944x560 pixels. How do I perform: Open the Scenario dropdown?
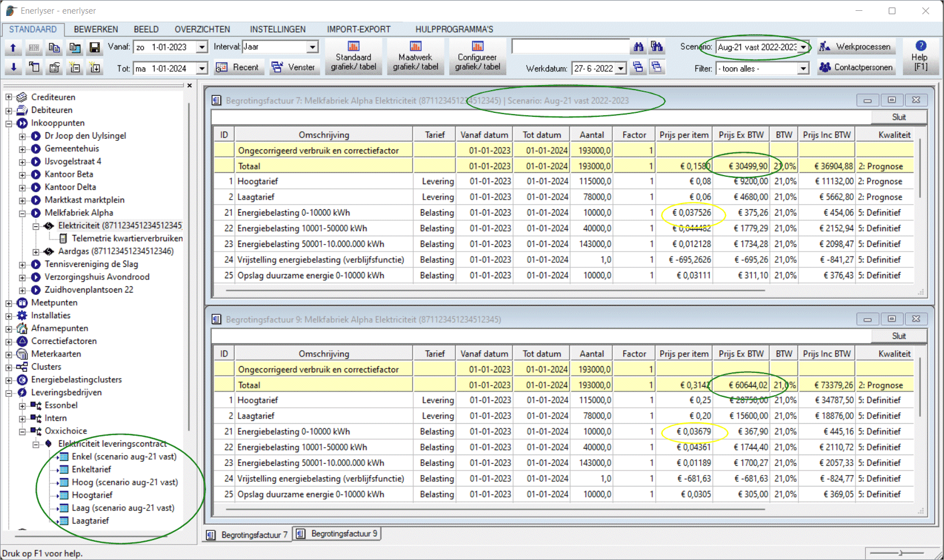[804, 47]
